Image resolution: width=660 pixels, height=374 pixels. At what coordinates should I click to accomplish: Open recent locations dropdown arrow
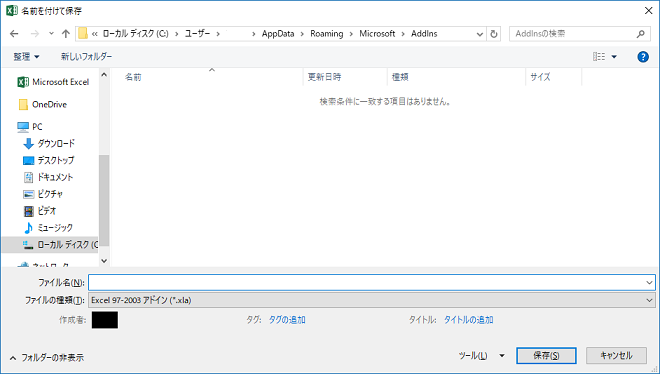pyautogui.click(x=51, y=34)
